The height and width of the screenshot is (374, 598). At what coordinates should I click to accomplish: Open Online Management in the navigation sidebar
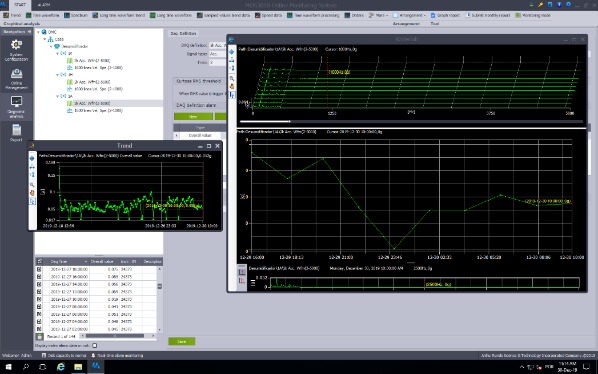16,79
